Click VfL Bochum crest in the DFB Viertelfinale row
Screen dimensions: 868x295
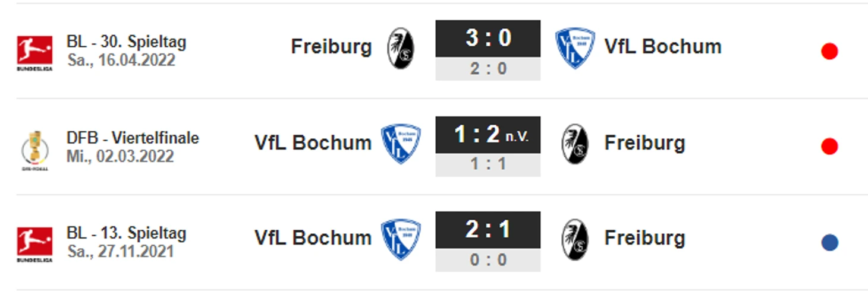(x=401, y=144)
